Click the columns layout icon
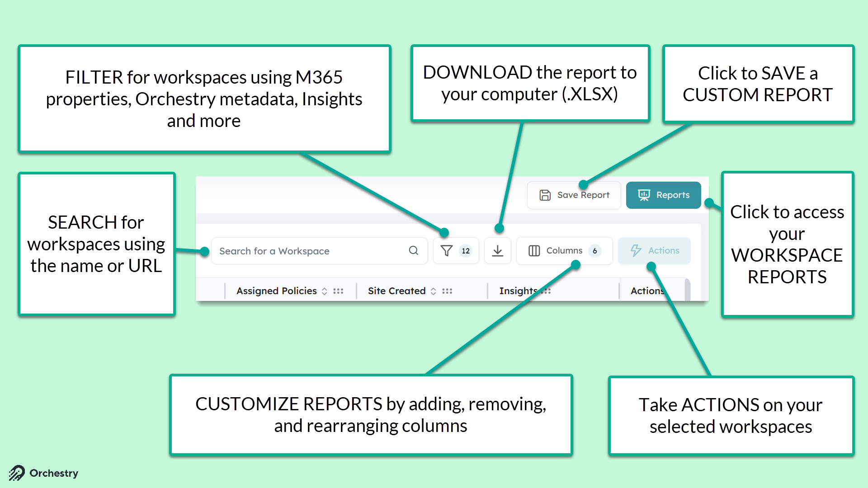Image resolution: width=868 pixels, height=488 pixels. [534, 251]
